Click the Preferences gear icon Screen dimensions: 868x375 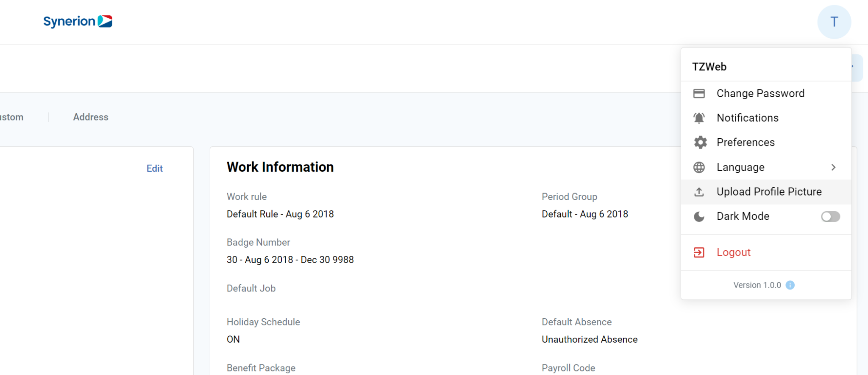pyautogui.click(x=700, y=143)
